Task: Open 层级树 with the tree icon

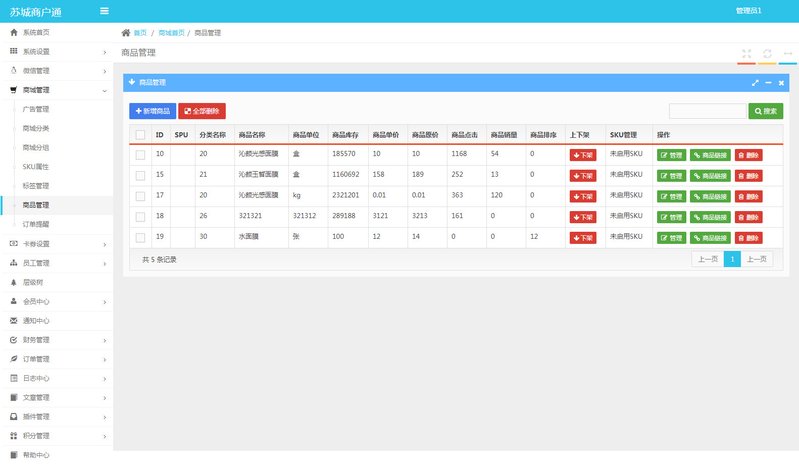Action: tap(13, 282)
